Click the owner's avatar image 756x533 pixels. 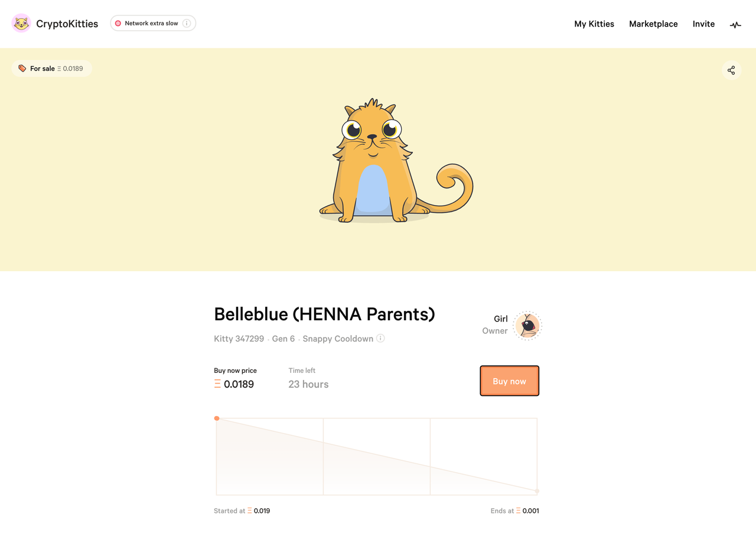(527, 326)
